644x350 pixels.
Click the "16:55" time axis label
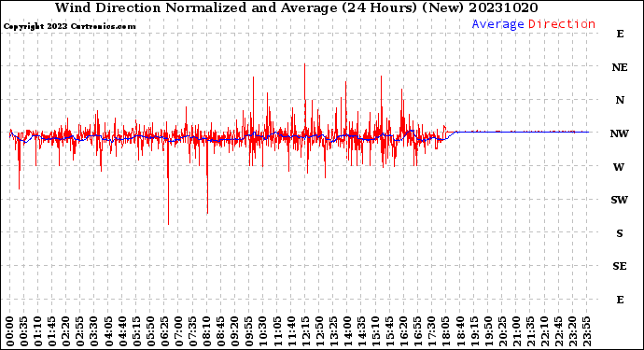coord(418,331)
